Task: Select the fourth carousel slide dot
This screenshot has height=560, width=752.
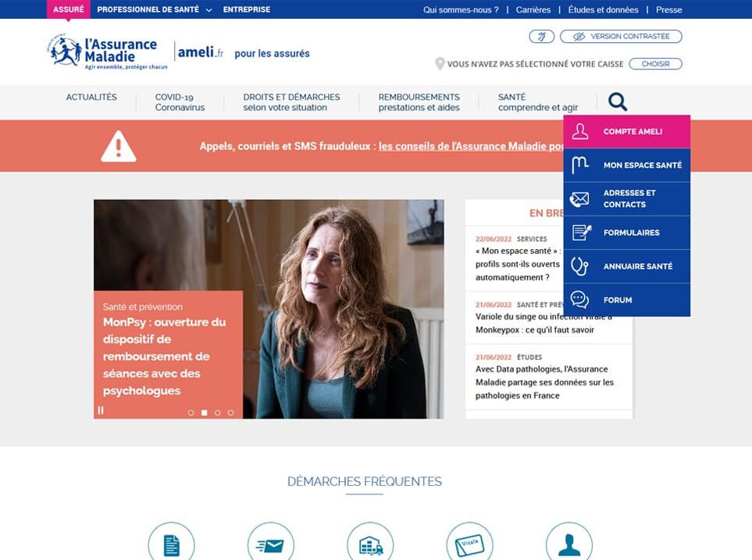Action: coord(230,412)
